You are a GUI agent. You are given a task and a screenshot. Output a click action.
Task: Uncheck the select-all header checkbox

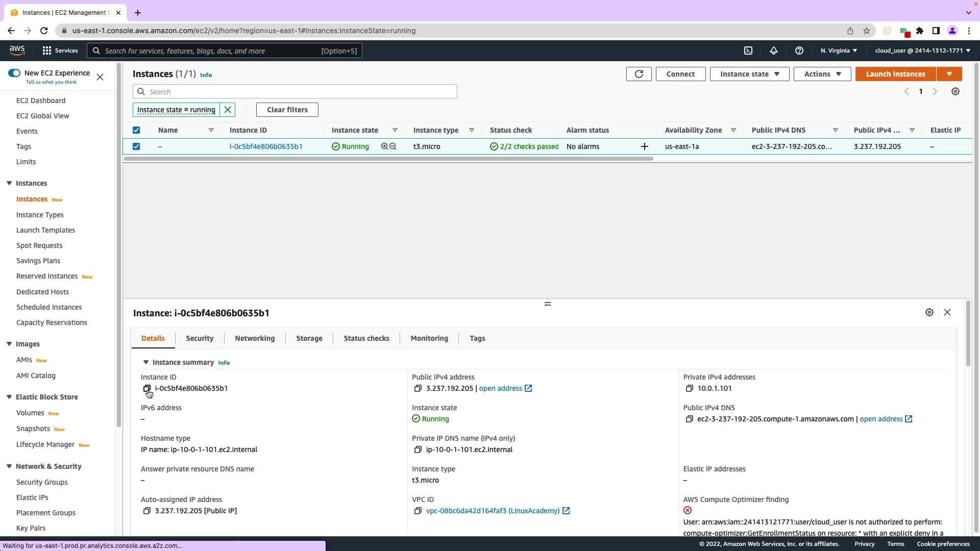click(x=136, y=130)
